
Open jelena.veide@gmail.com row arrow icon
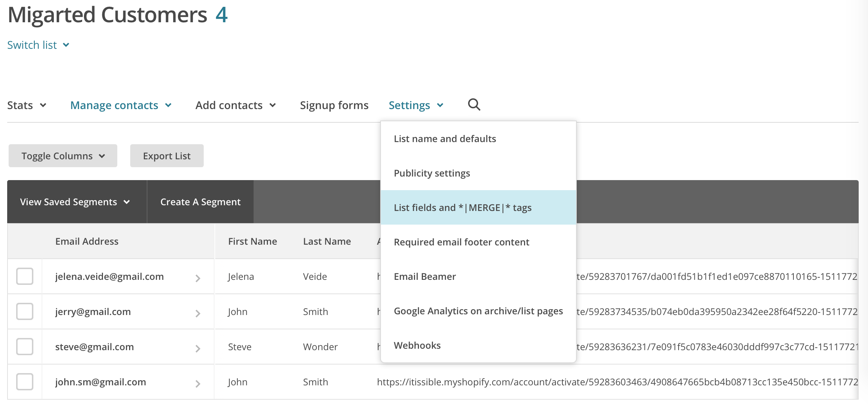[x=198, y=278]
